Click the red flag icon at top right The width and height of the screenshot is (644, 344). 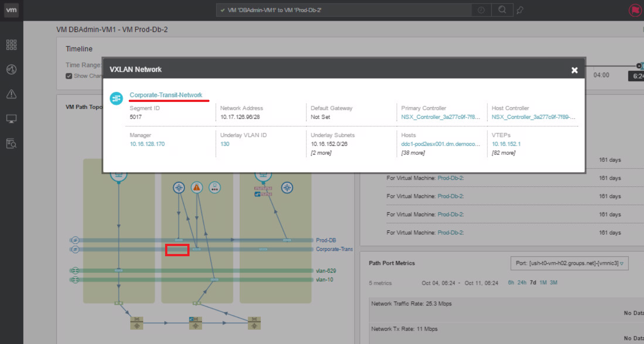coord(635,11)
